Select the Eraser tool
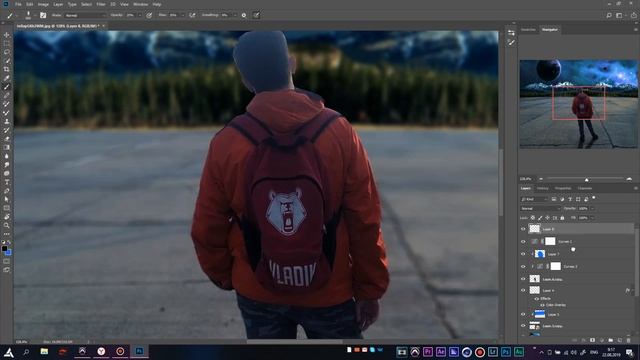Screen dimensions: 640x360 coord(7,139)
